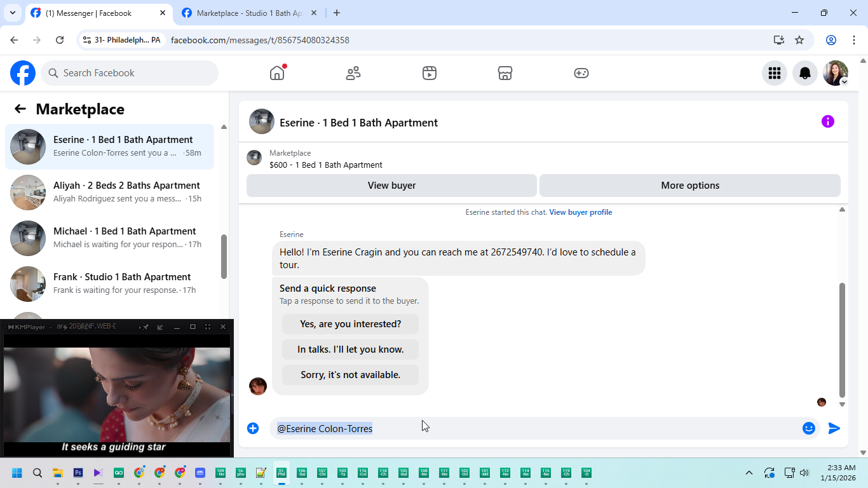Switch to the Marketplace - Studio 1 Bath tab

coord(248,13)
